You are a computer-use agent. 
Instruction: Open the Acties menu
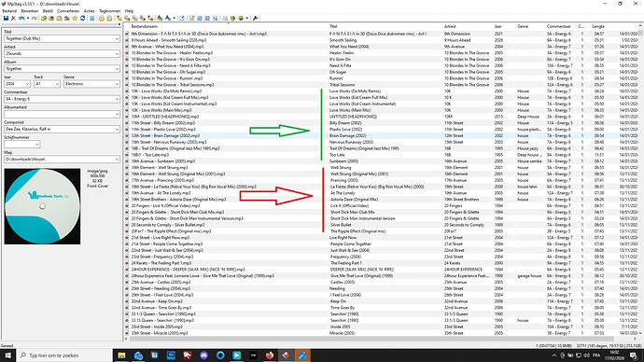(x=89, y=11)
